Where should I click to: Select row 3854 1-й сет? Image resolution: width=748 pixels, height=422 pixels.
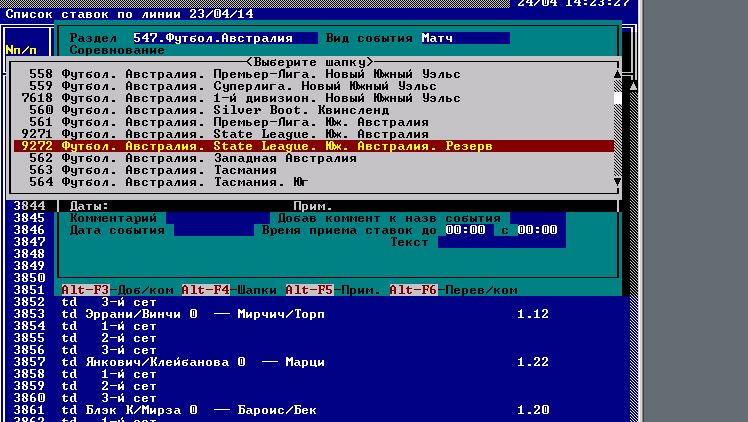click(x=317, y=326)
